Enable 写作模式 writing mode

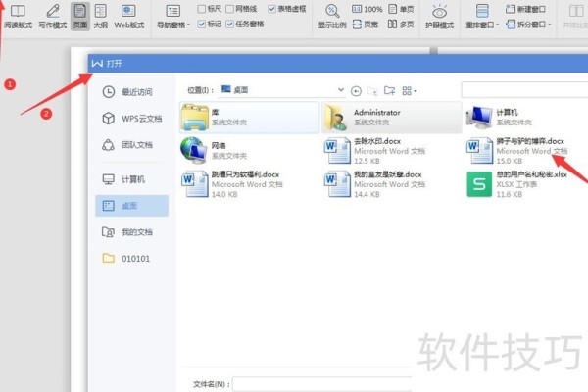click(x=53, y=16)
